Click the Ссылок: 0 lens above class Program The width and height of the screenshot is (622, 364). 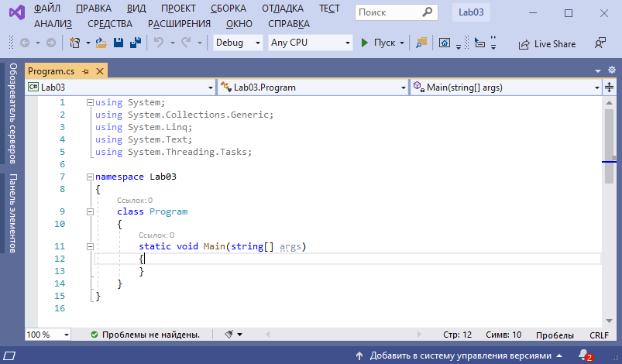coord(135,201)
